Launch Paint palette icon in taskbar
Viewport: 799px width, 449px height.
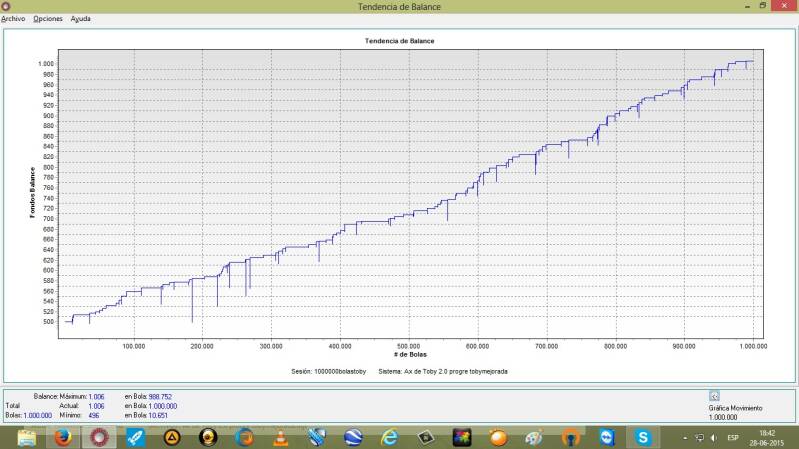pos(534,437)
